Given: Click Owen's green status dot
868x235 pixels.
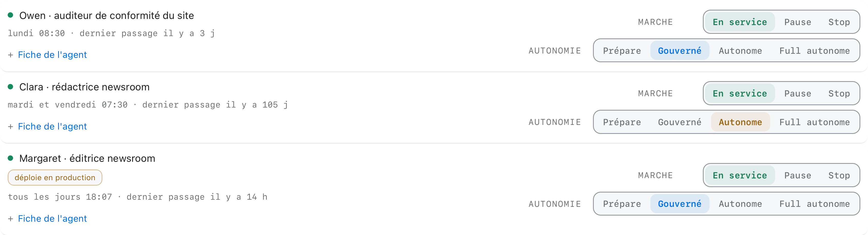Looking at the screenshot, I should coord(10,15).
